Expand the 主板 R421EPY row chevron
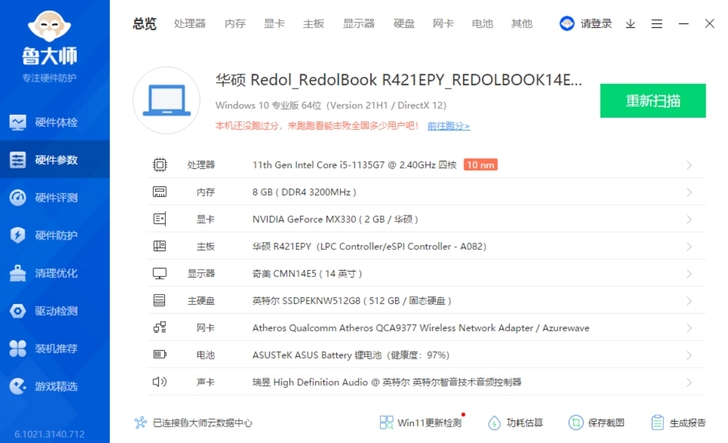728x443 pixels. pos(689,247)
